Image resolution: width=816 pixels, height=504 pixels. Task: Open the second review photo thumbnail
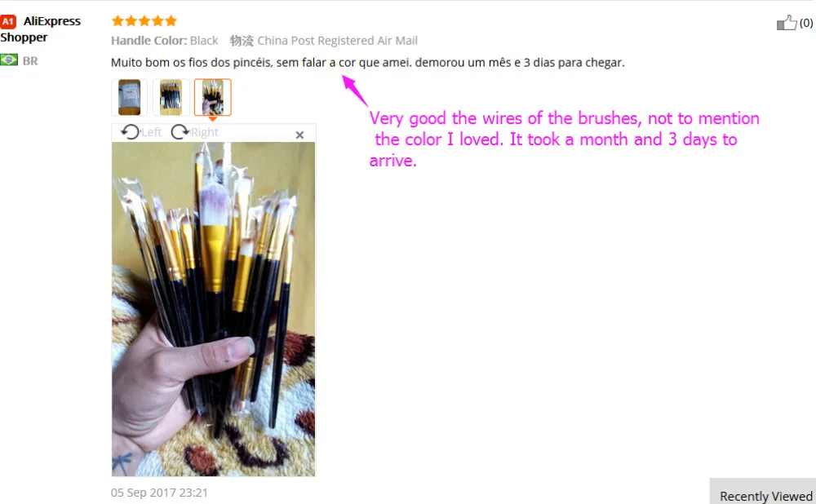(171, 97)
